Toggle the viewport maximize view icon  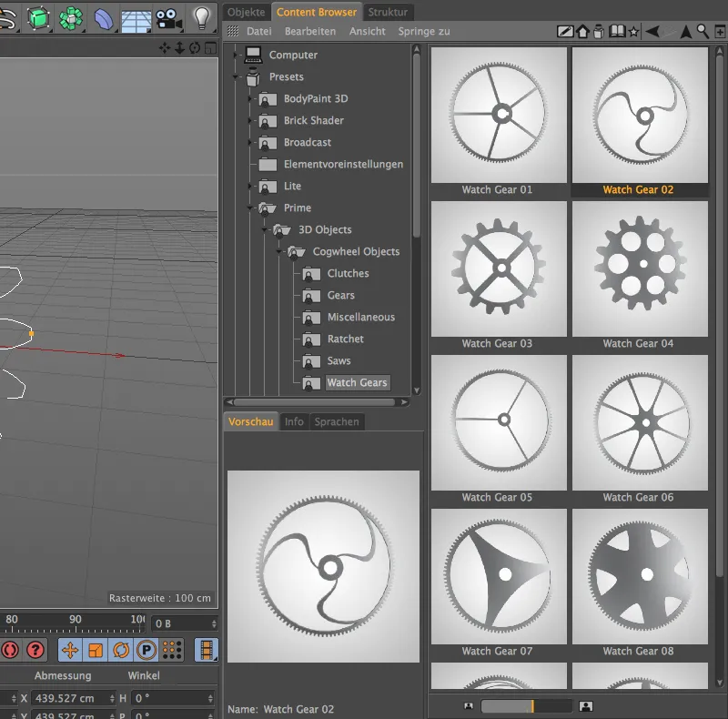211,48
